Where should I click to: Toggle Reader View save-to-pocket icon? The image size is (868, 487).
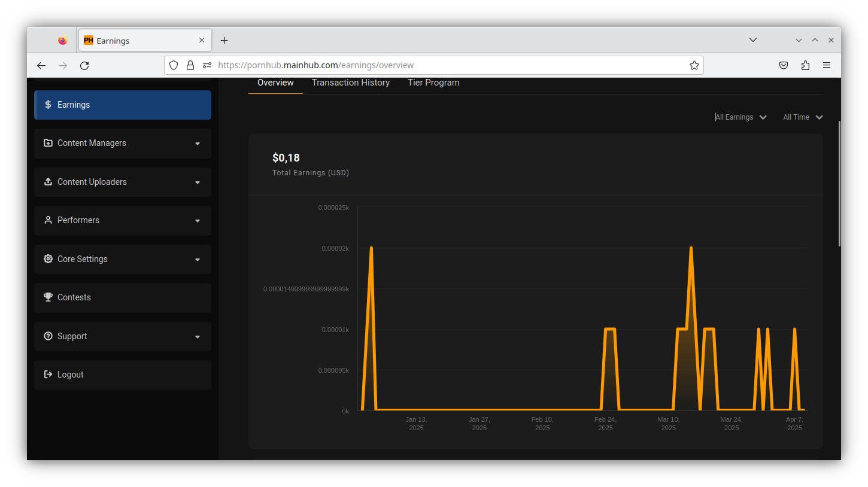pos(783,65)
